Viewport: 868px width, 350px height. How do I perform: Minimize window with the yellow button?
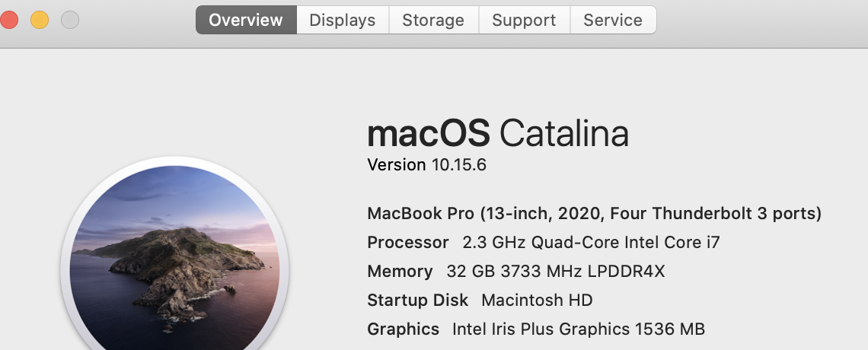click(x=39, y=20)
